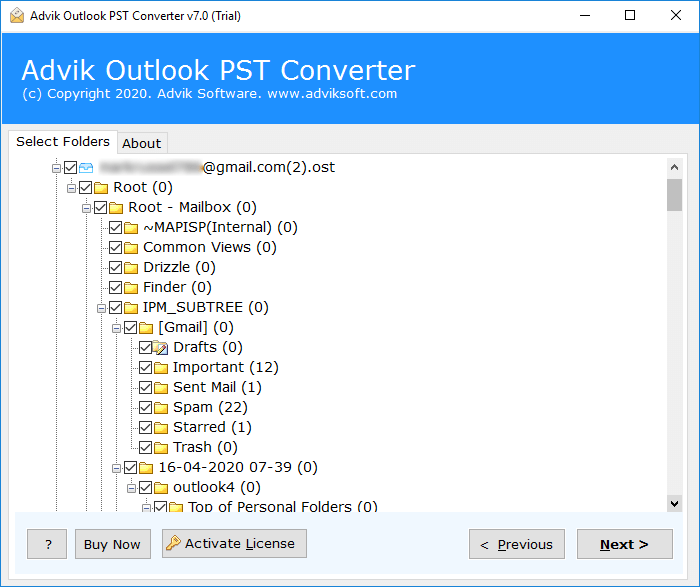Screen dimensions: 700x587
Task: Toggle the Finder folder checkbox
Action: 116,287
